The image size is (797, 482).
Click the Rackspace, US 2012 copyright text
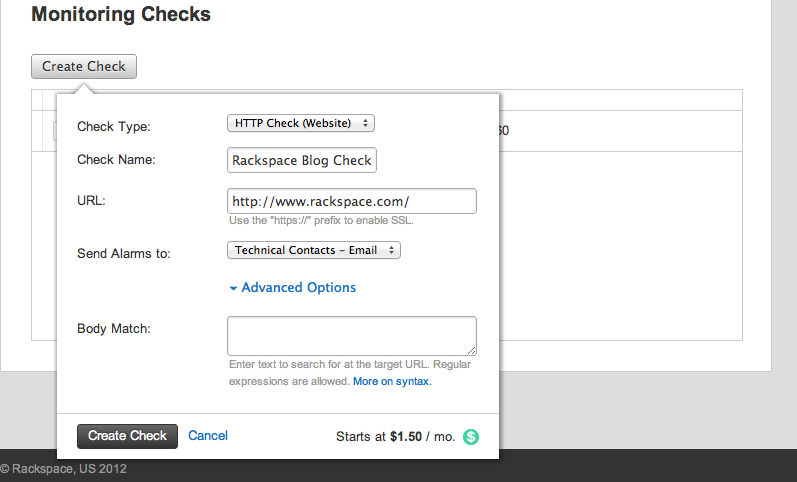pos(64,469)
